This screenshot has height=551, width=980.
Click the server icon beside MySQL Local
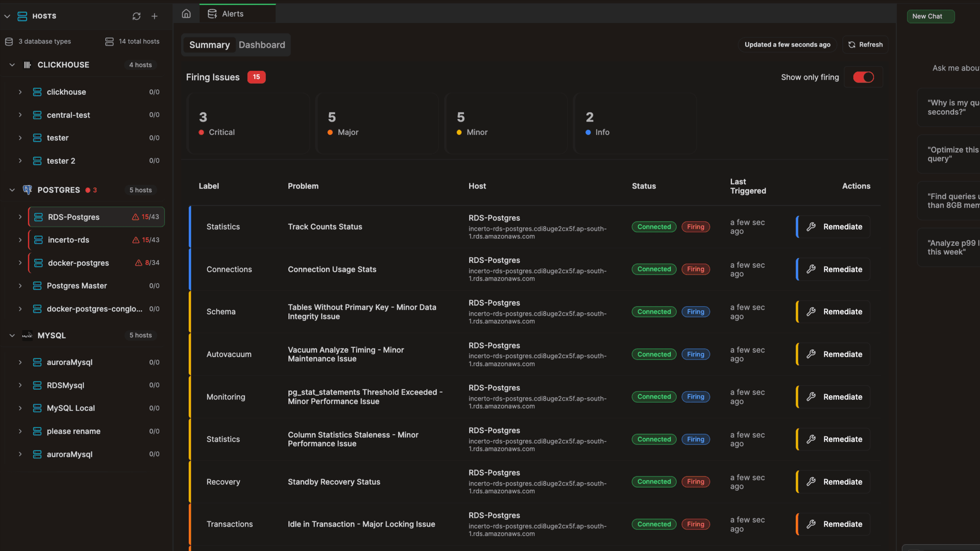[37, 408]
